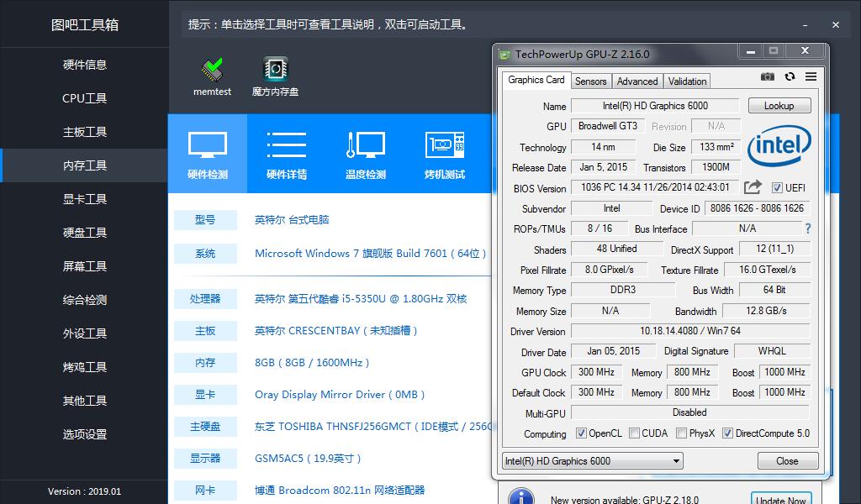The image size is (861, 504).
Task: Click the Shaders 48 Unified field
Action: (616, 249)
